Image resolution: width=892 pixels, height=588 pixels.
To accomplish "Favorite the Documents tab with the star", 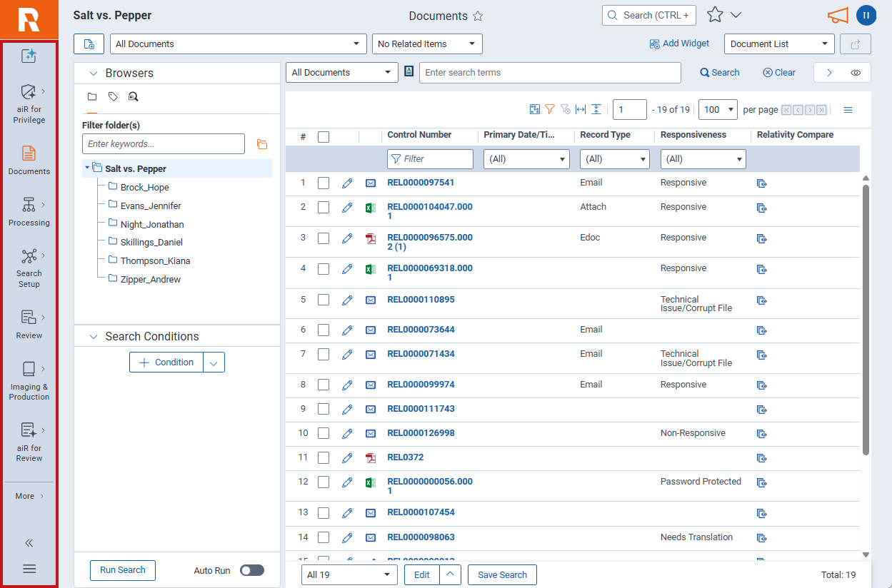I will pos(478,16).
